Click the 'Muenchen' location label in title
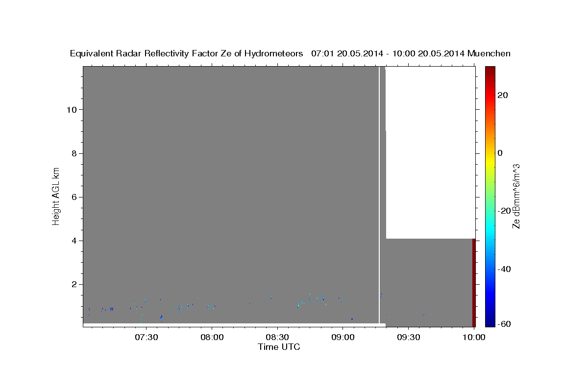This screenshot has height=392, width=588. click(x=489, y=54)
